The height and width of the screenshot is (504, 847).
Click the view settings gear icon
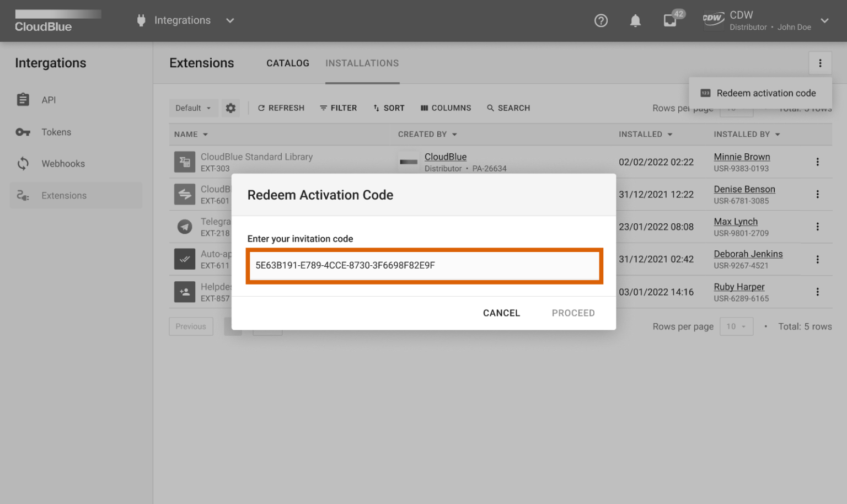tap(230, 108)
